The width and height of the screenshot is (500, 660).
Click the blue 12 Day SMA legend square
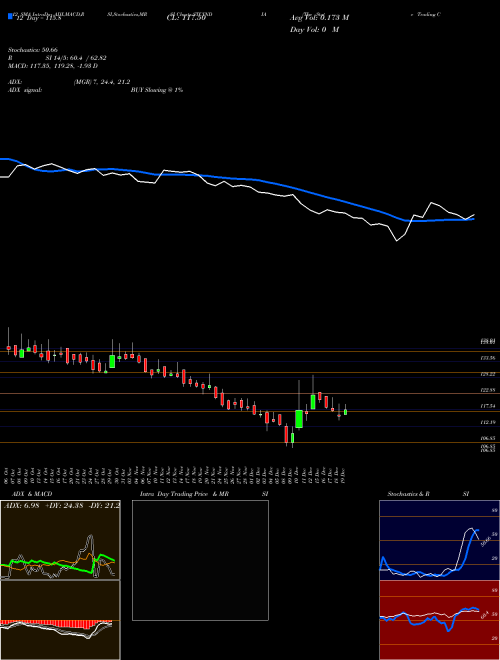point(10,17)
